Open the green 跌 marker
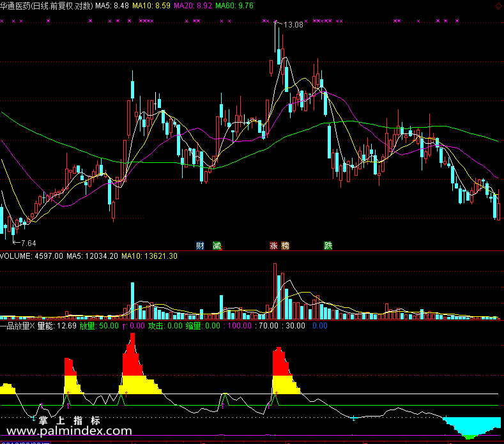 point(328,246)
